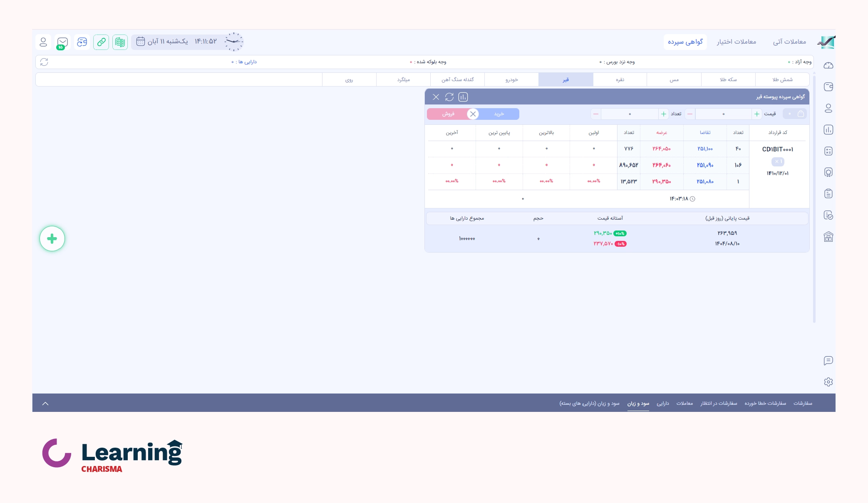
Task: Refresh the قیر contract panel
Action: [449, 97]
